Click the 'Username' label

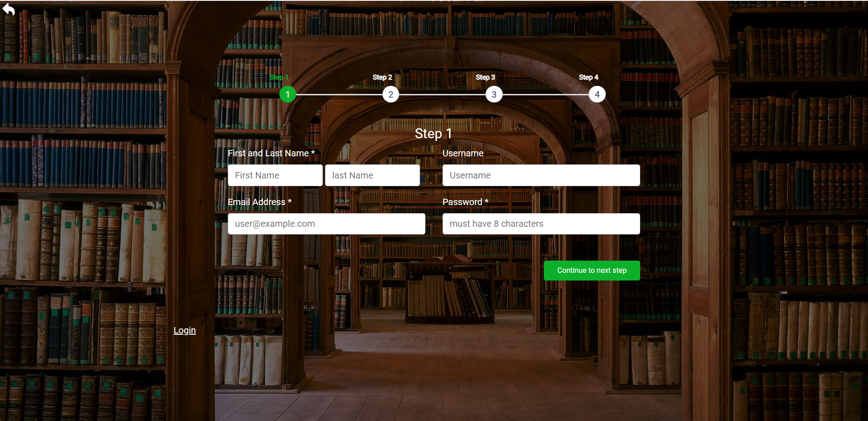point(463,153)
